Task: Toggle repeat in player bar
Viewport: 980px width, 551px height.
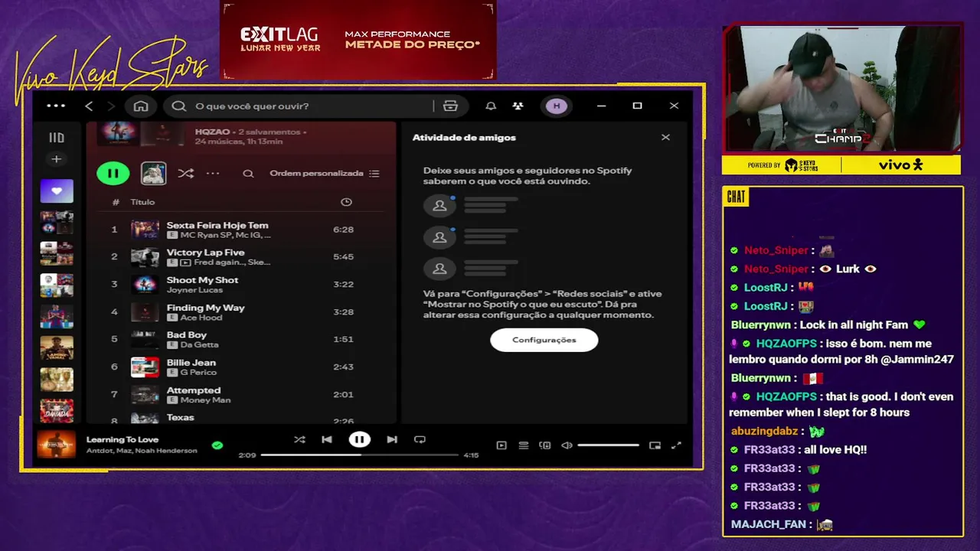Action: [x=420, y=440]
